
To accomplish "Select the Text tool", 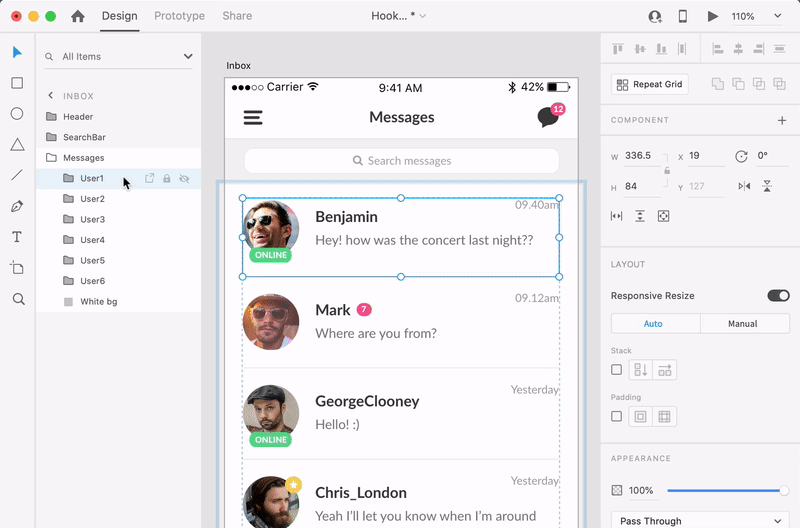I will coord(17,237).
